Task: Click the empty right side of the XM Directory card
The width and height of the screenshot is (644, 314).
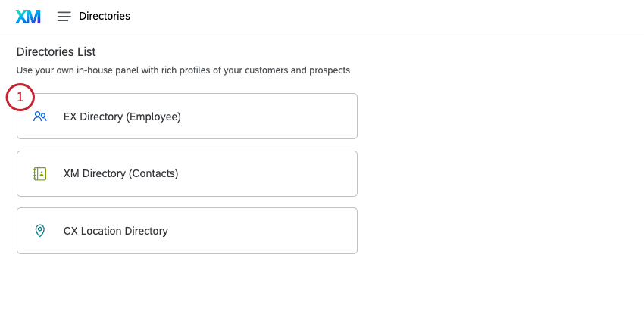Action: [288, 173]
